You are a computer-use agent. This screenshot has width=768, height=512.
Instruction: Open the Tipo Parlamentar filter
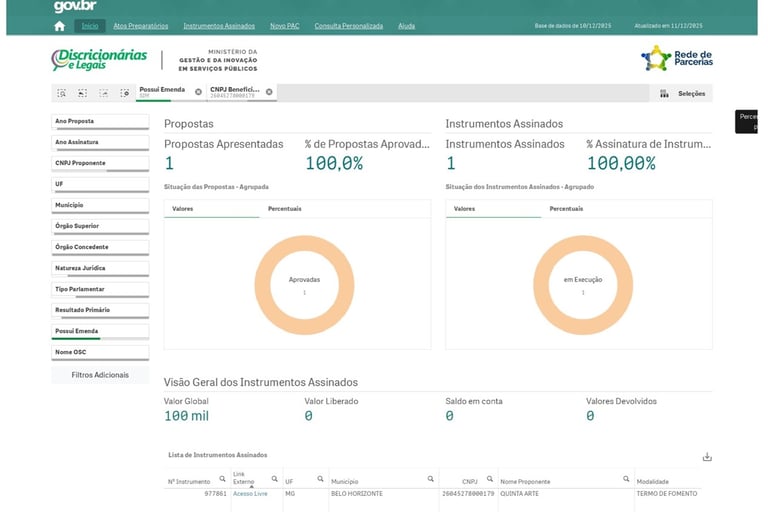click(100, 290)
